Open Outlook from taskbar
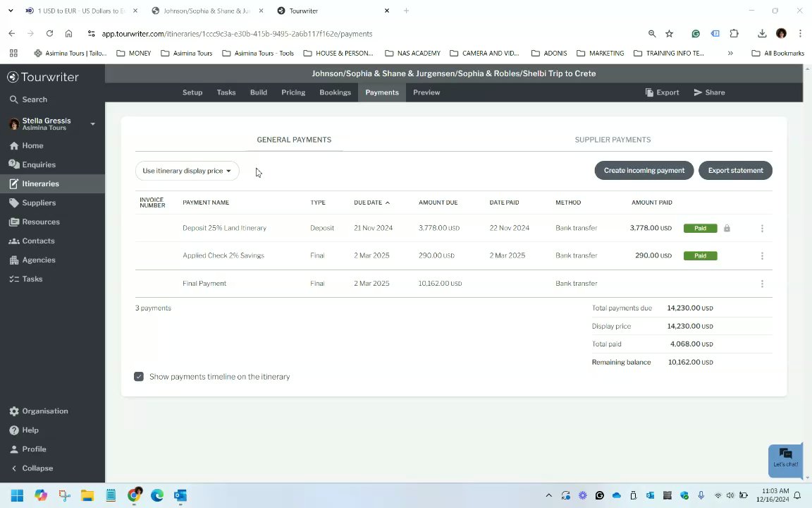The height and width of the screenshot is (508, 812). [x=180, y=495]
